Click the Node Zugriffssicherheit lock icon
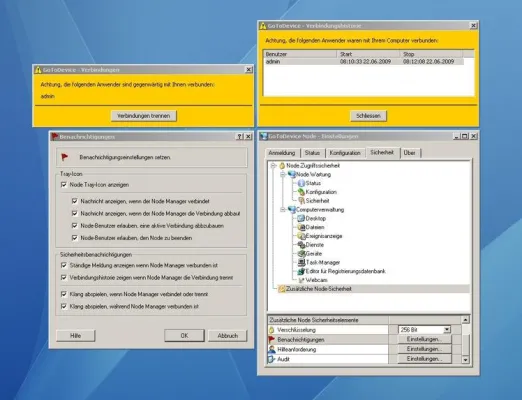522x400 pixels. pos(282,166)
